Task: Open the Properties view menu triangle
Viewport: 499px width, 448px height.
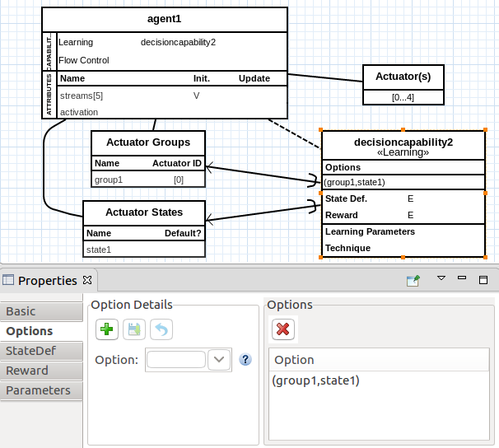Action: [441, 279]
